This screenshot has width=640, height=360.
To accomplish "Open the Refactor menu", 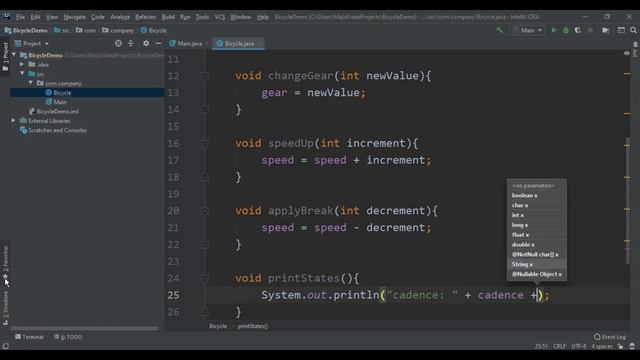I will 146,17.
